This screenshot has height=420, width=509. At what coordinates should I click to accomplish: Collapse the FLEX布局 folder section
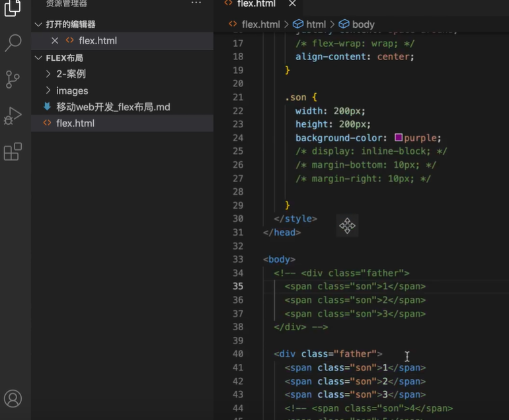point(38,58)
